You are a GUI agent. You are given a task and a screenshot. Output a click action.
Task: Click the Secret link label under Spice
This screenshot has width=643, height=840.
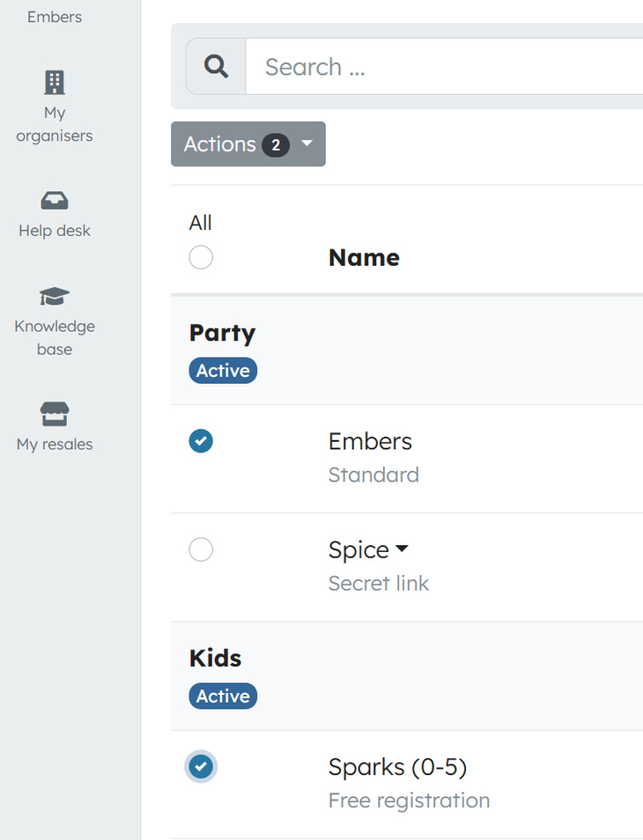coord(379,583)
